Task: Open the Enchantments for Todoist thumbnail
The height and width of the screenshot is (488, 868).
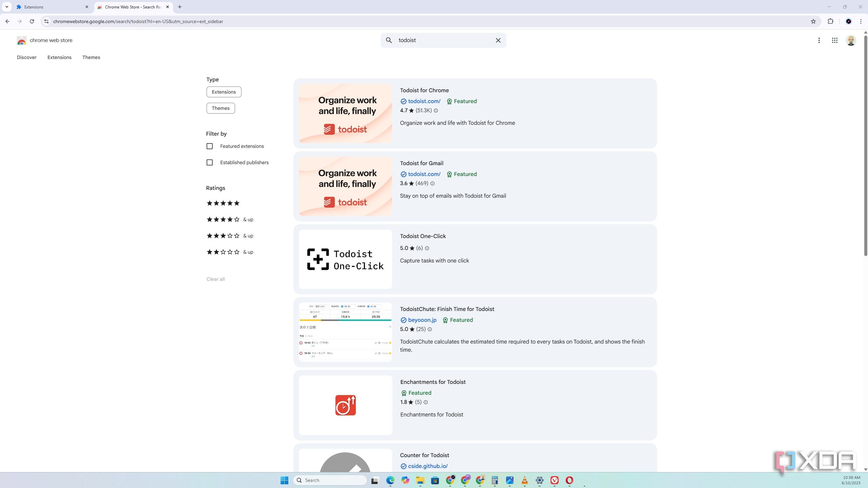Action: 345,405
